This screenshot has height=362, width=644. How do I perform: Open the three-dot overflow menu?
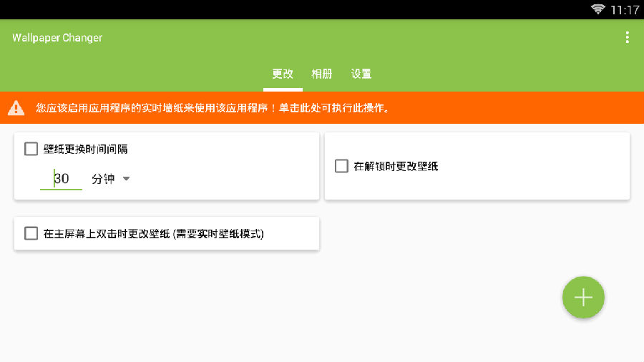click(x=627, y=37)
